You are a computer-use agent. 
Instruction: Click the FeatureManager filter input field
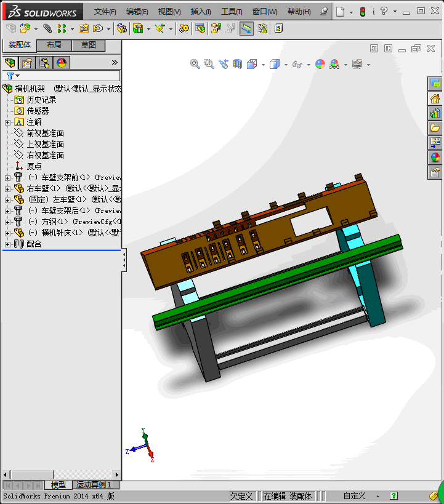tap(61, 76)
